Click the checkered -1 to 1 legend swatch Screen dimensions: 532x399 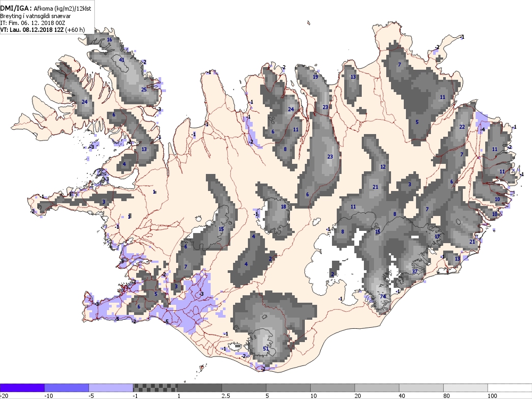pyautogui.click(x=155, y=388)
